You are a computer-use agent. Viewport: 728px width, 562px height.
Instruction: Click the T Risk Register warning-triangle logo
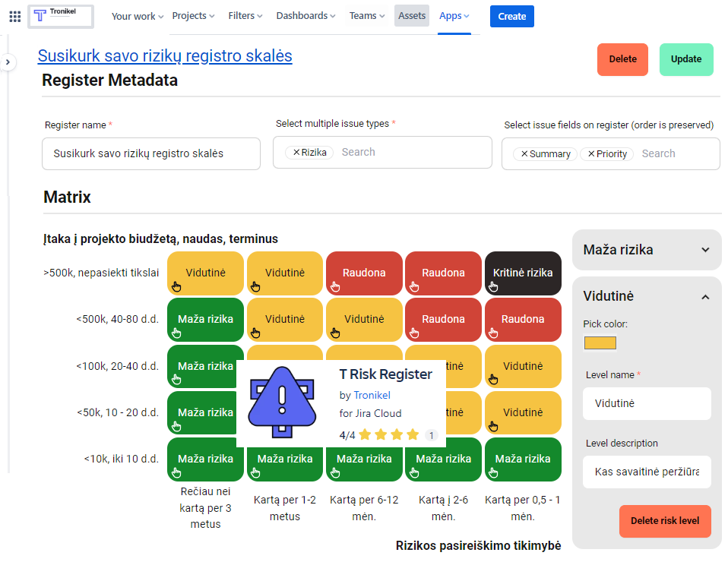point(282,402)
